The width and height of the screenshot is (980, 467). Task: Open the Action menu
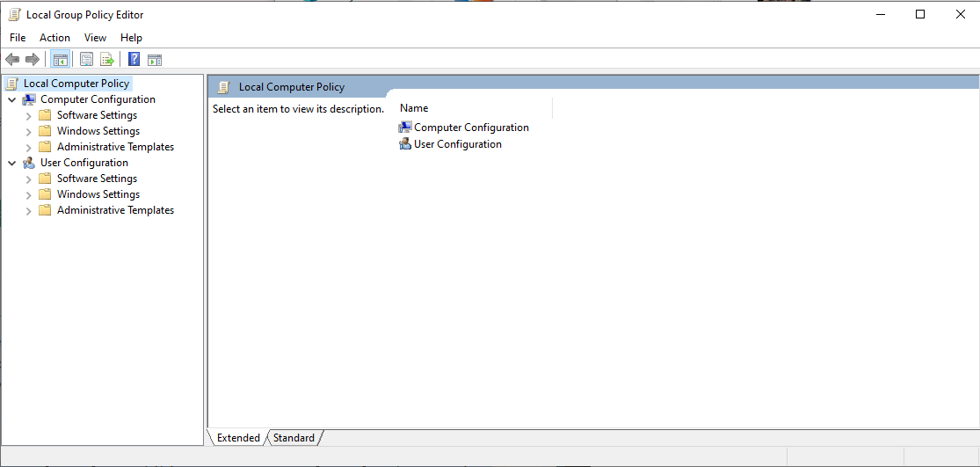[55, 38]
